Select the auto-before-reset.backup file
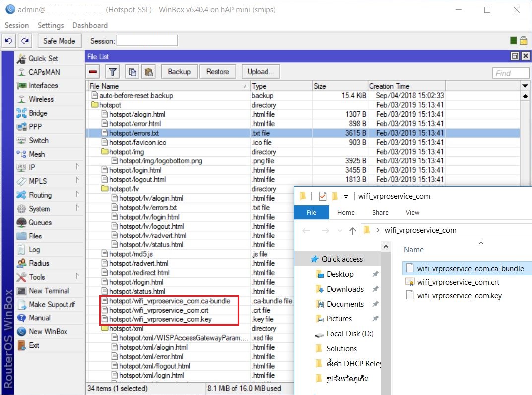 point(304,96)
